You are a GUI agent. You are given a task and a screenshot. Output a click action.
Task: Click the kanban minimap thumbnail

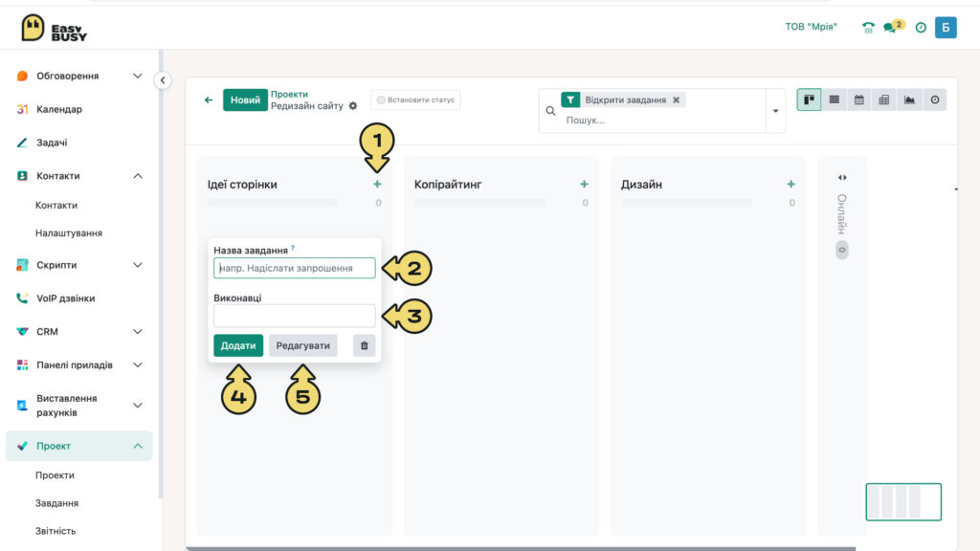click(x=903, y=501)
